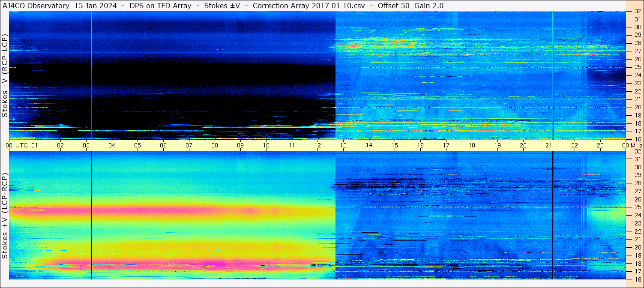644x288 pixels.
Task: Select hour 11 on the UTC time axis
Action: coord(292,145)
